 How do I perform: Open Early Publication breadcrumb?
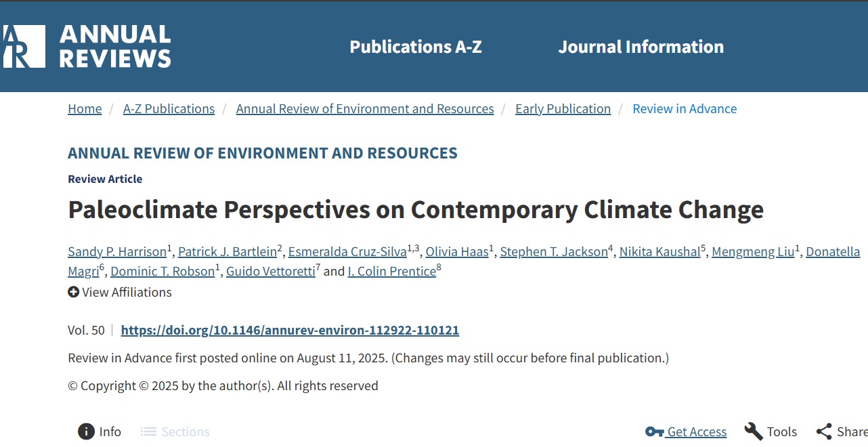click(x=563, y=108)
